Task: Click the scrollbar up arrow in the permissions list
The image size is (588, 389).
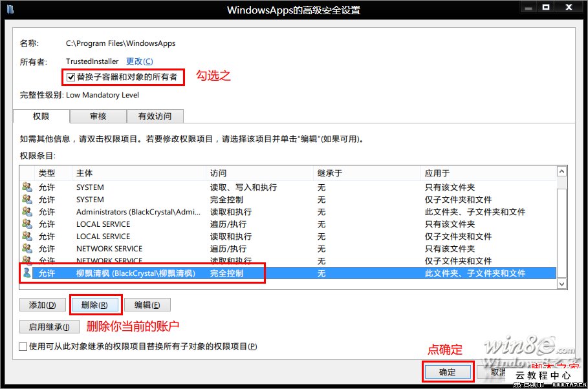Action: coord(561,171)
